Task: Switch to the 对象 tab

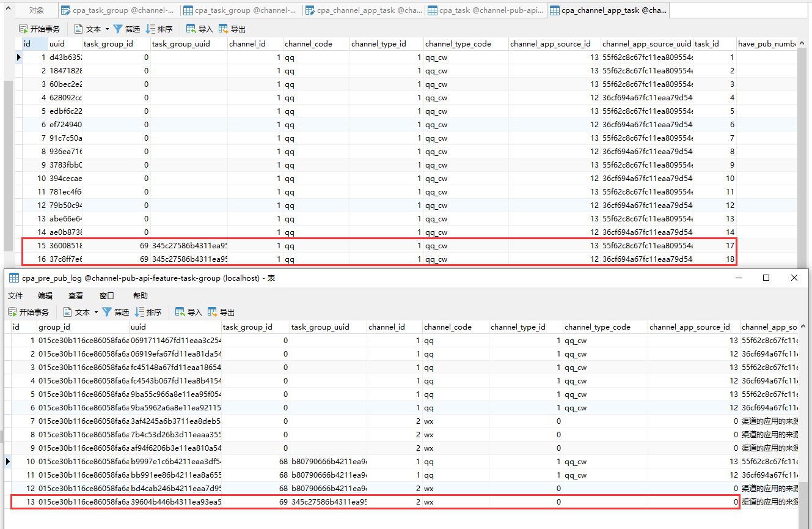Action: (x=37, y=10)
